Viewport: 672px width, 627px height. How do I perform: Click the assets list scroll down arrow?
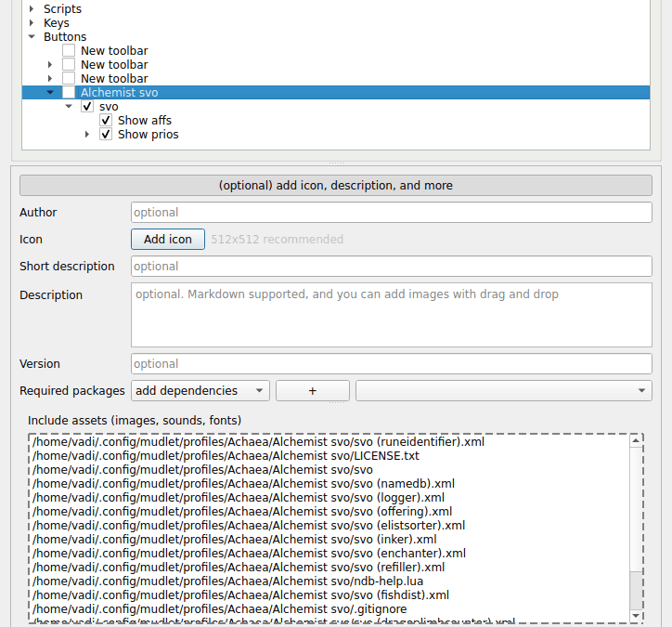636,616
